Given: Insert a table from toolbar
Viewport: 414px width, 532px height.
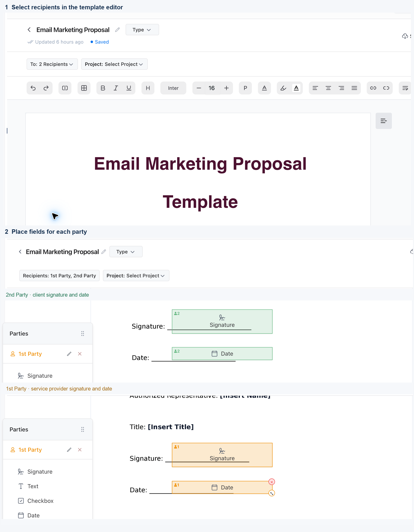Looking at the screenshot, I should (84, 88).
